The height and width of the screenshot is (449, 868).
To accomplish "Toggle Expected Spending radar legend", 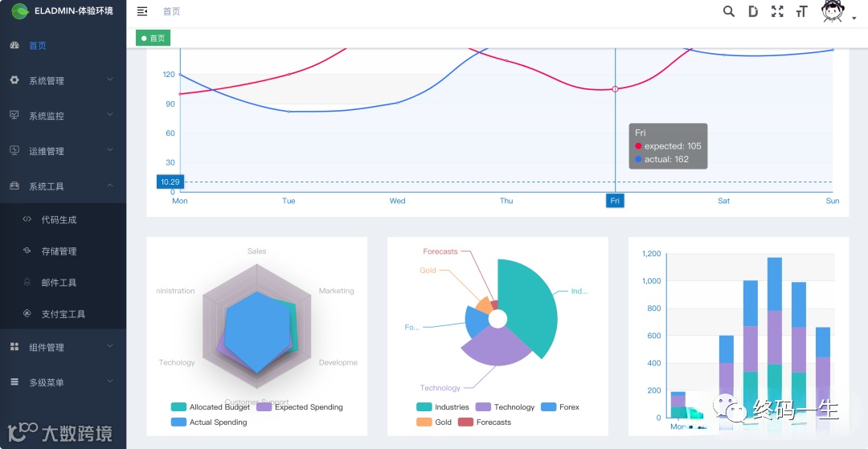I will coord(300,407).
